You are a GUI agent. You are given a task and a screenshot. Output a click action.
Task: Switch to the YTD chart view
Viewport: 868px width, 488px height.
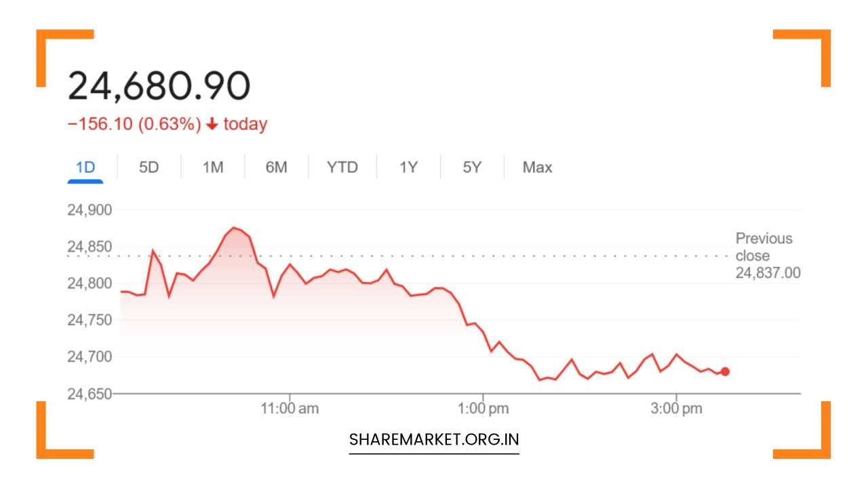[342, 167]
